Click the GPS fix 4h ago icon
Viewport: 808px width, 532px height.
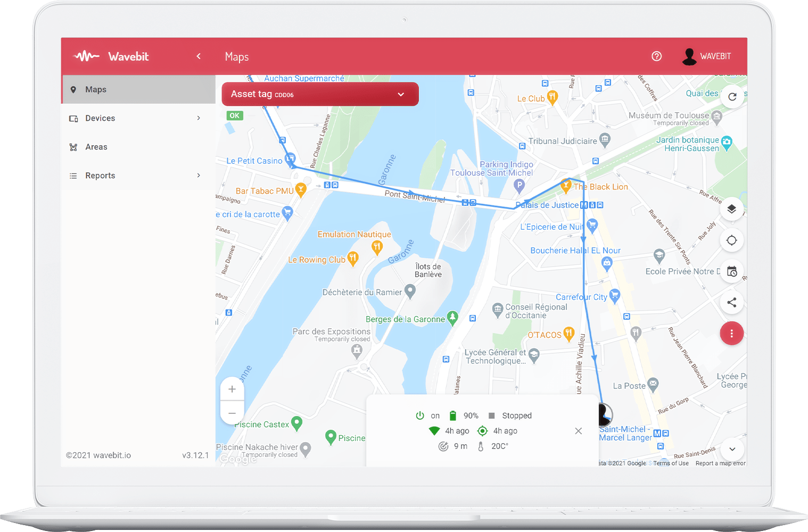click(483, 431)
